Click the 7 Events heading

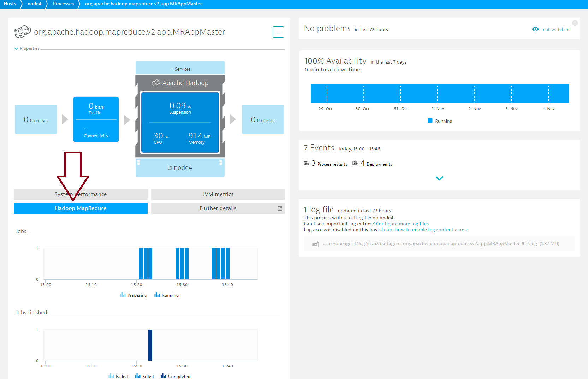point(319,148)
